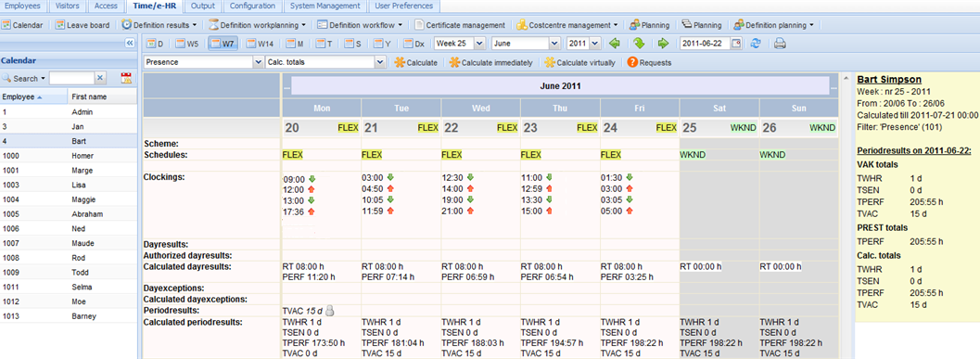
Task: Open the Configuration tab
Action: (x=252, y=6)
